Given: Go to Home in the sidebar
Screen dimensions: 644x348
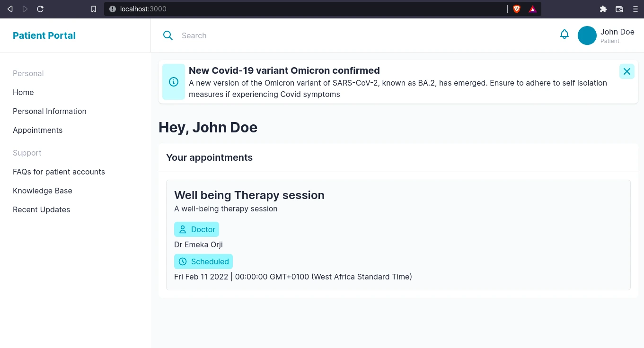Looking at the screenshot, I should click(x=23, y=92).
